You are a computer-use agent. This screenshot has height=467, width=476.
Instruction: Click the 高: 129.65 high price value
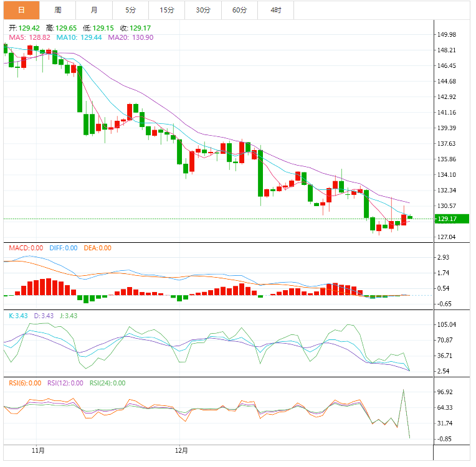61,28
